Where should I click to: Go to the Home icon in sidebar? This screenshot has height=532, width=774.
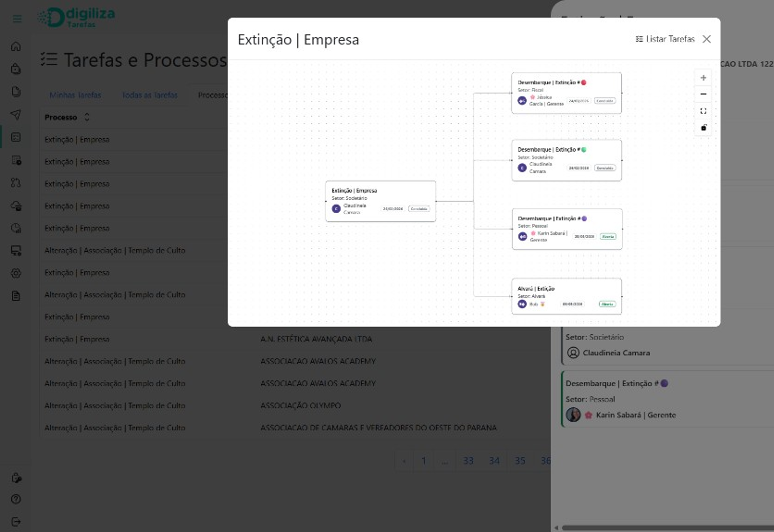16,46
